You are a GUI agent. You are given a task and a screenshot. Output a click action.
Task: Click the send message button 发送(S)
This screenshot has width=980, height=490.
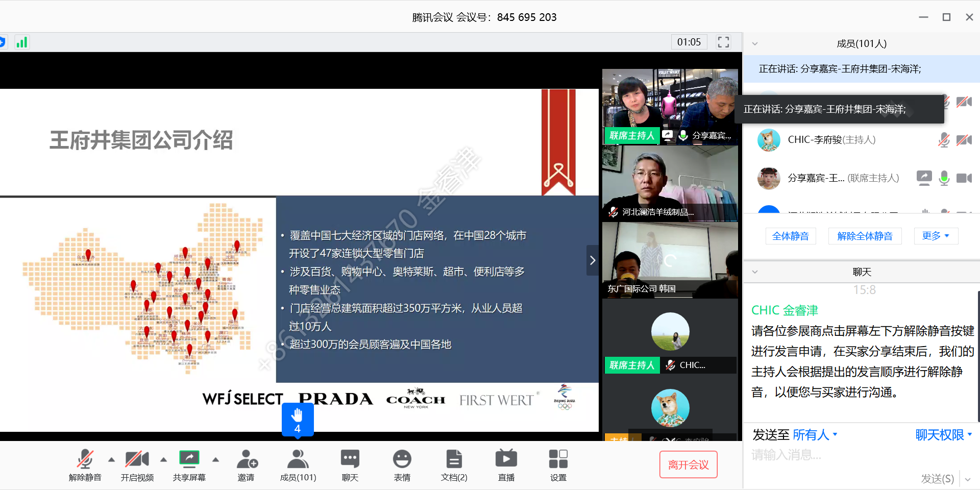click(937, 479)
